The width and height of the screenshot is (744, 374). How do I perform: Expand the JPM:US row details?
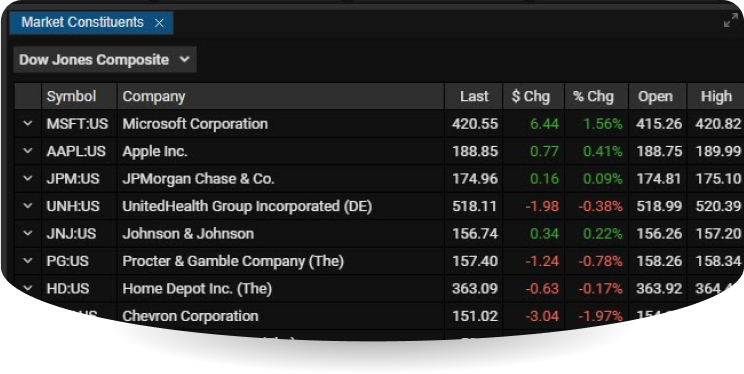(28, 179)
